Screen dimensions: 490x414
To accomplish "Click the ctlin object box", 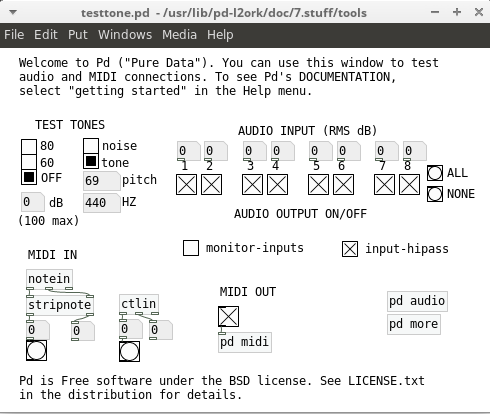I will [x=139, y=304].
